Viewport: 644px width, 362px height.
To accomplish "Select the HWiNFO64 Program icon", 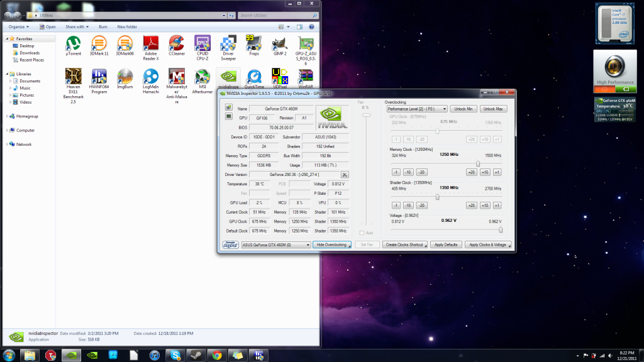I will point(99,81).
